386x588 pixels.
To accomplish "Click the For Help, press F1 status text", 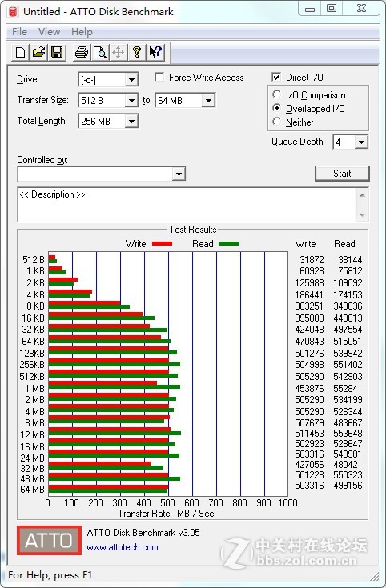I will coord(50,575).
